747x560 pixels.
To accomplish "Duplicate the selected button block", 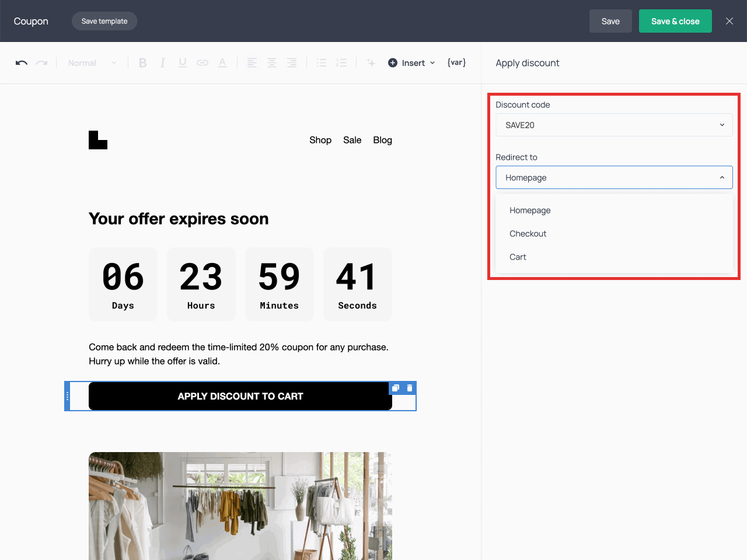I will pos(396,388).
